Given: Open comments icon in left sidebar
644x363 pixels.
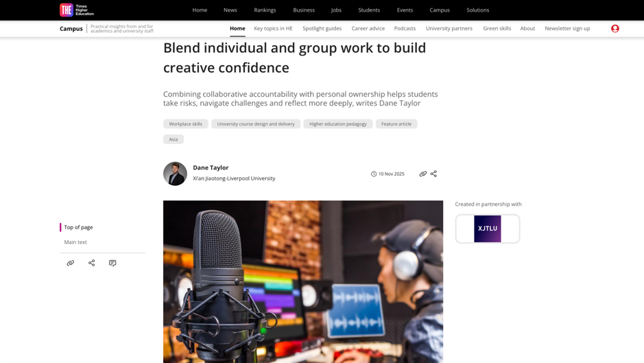Looking at the screenshot, I should pyautogui.click(x=112, y=263).
